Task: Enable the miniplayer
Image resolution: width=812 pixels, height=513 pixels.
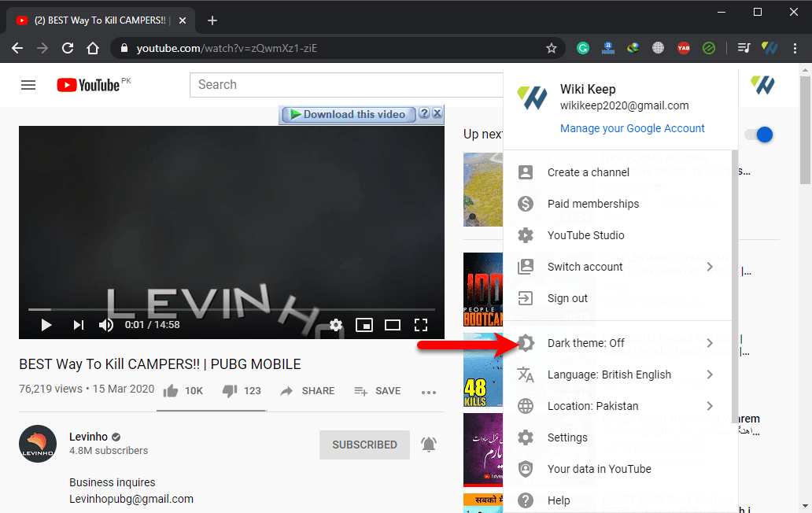Action: pyautogui.click(x=364, y=325)
